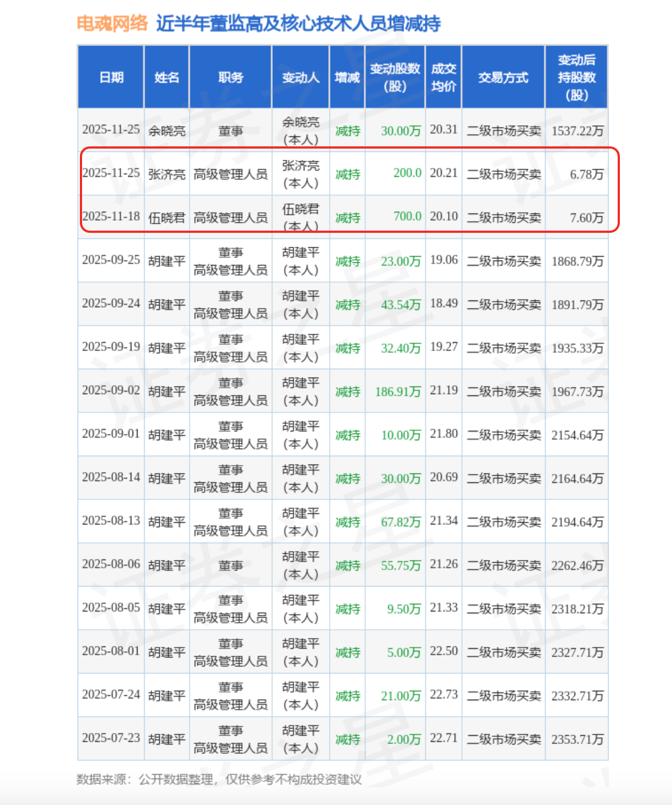Viewport: 672px width, 805px height.
Task: Click the 18.49 average price cell
Action: tap(444, 303)
